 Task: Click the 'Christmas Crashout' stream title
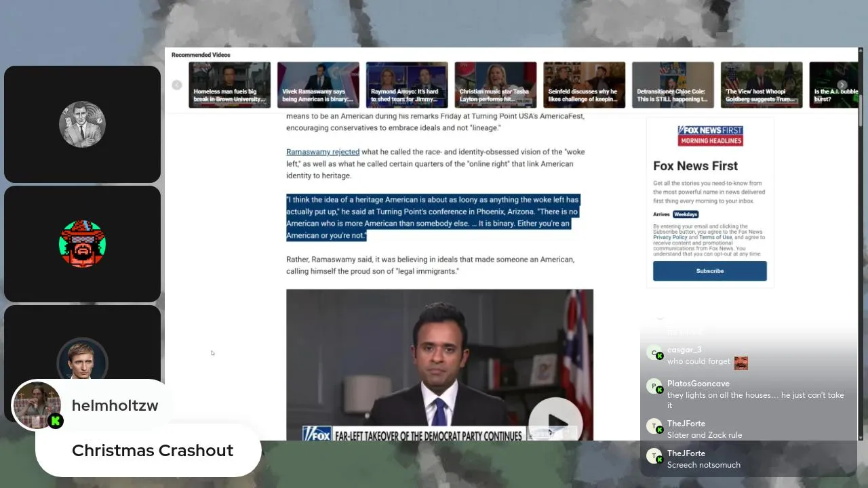(x=153, y=451)
